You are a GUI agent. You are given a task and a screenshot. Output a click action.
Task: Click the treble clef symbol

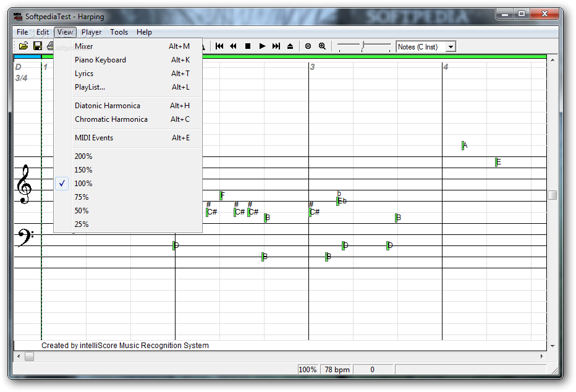[24, 184]
